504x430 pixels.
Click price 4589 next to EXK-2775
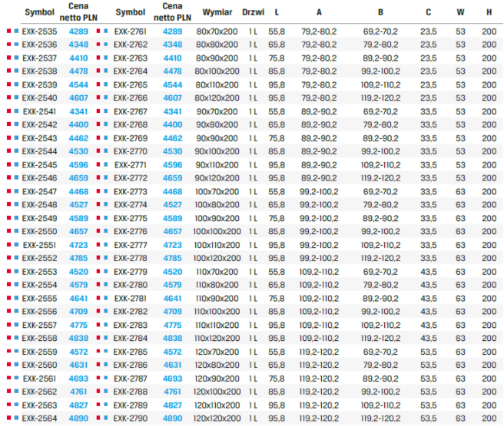(173, 218)
